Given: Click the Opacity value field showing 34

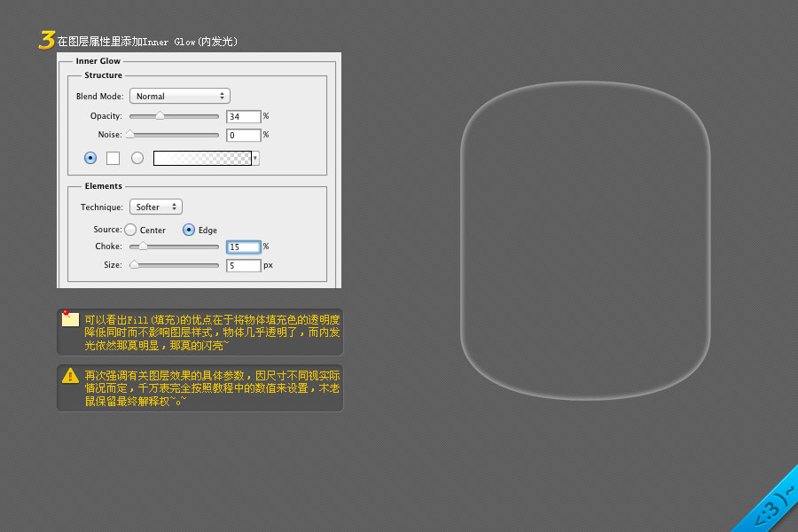Looking at the screenshot, I should pyautogui.click(x=243, y=116).
